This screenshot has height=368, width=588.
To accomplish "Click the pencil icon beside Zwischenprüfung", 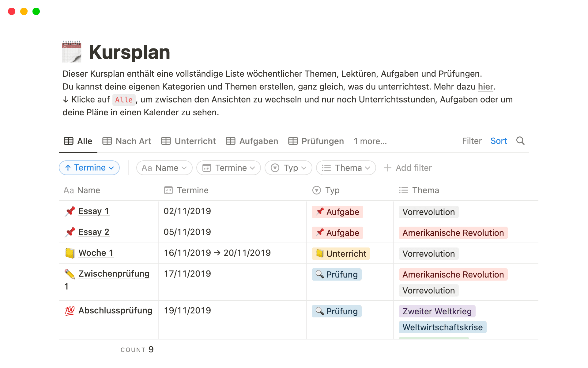I will pos(70,274).
